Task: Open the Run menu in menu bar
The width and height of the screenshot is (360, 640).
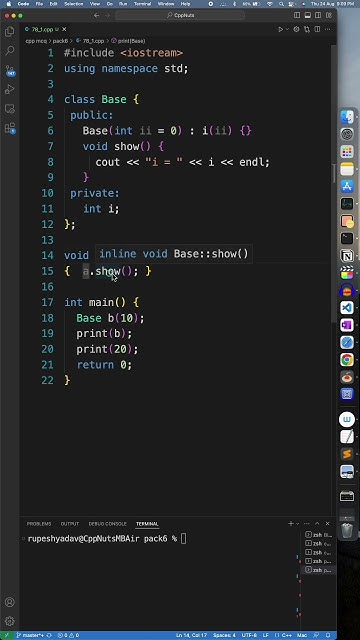Action: (122, 4)
